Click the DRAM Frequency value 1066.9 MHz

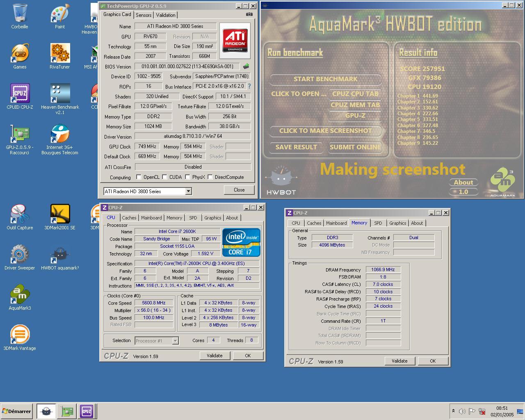pyautogui.click(x=383, y=269)
